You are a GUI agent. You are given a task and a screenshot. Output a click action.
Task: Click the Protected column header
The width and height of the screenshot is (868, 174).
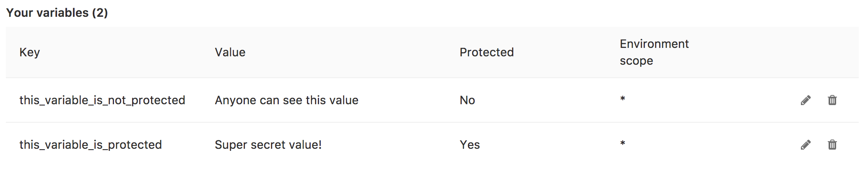486,53
